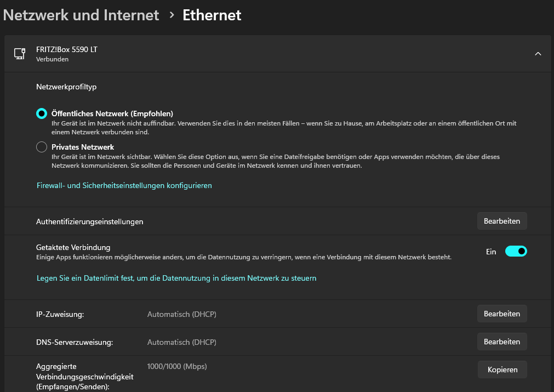Screen dimensions: 554x392
Task: Click the breadcrumb separator chevron
Action: [172, 15]
